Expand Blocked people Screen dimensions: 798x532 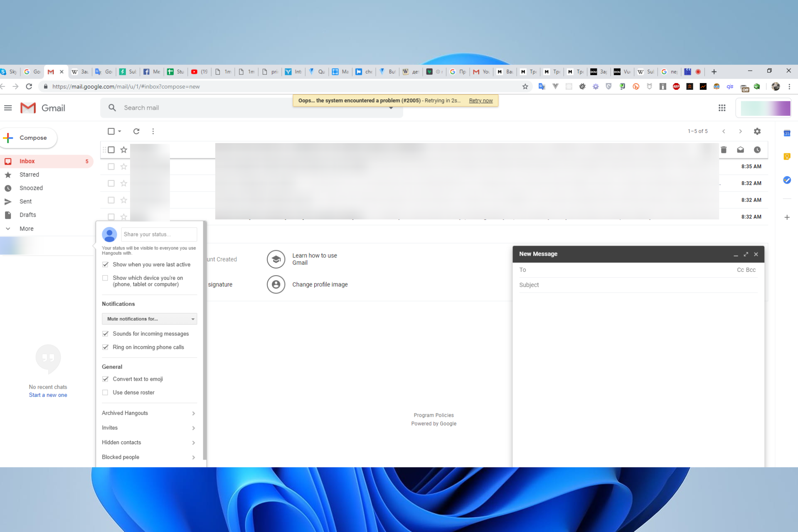[149, 457]
